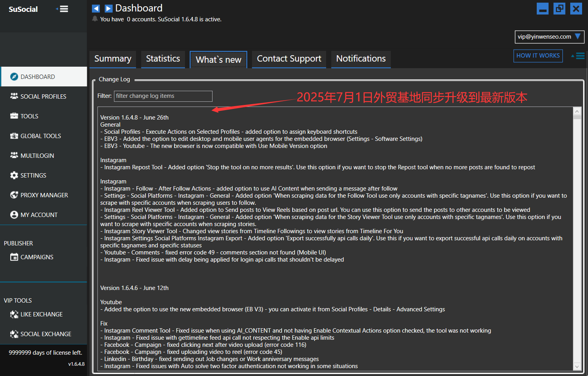Click the forward navigation arrow icon
Viewport: 588px width, 376px height.
(x=108, y=8)
